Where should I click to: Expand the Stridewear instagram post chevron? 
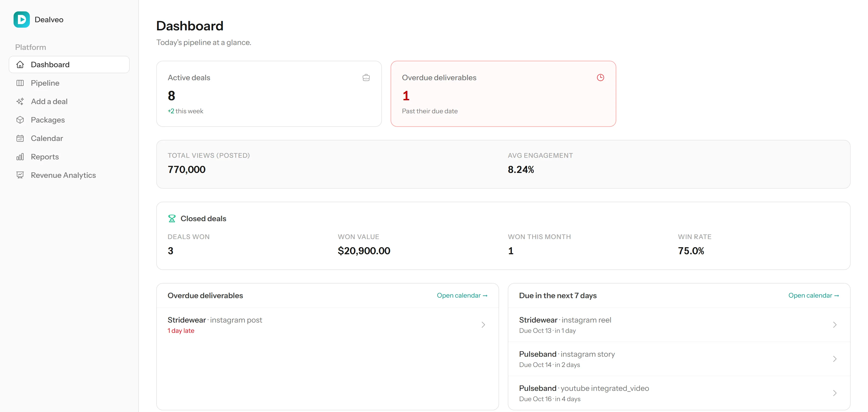[x=483, y=325]
